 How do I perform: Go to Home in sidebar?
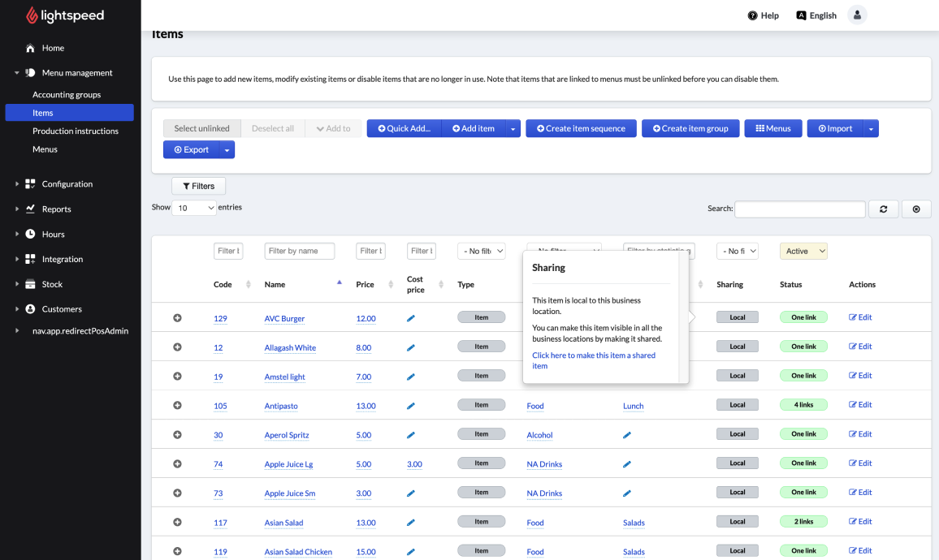[53, 48]
